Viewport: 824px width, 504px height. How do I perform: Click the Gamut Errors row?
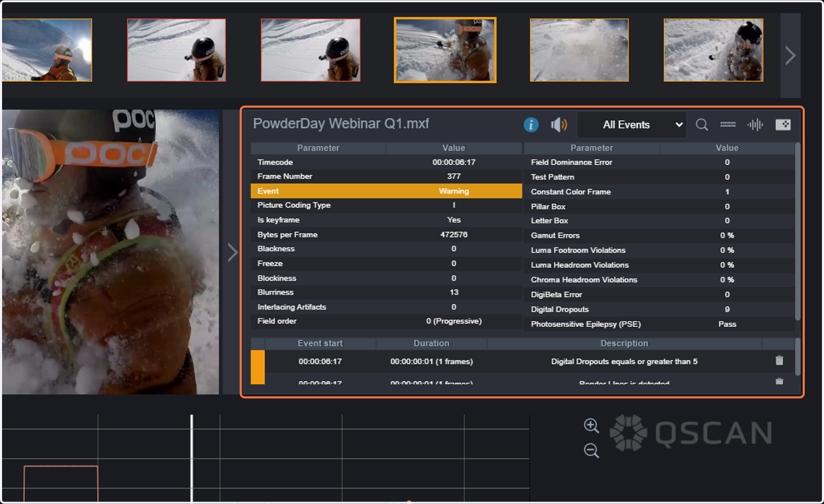659,236
